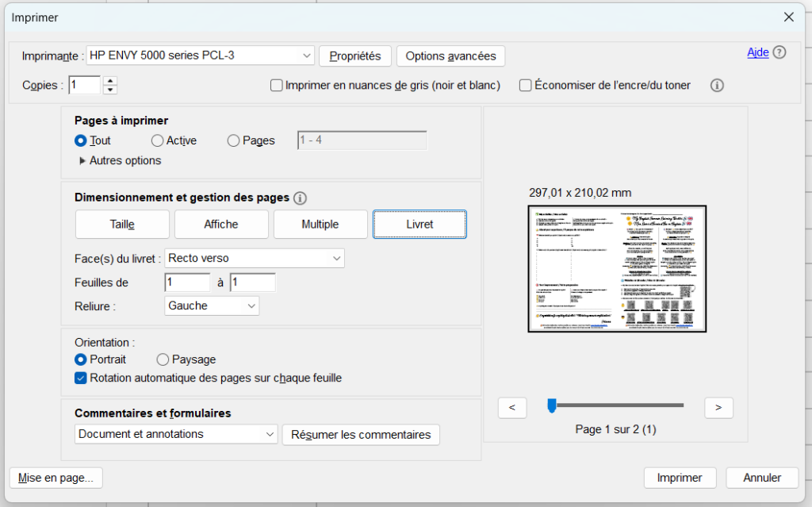Click Résumer les commentaires button
Screen dimensions: 812x507
(361, 435)
